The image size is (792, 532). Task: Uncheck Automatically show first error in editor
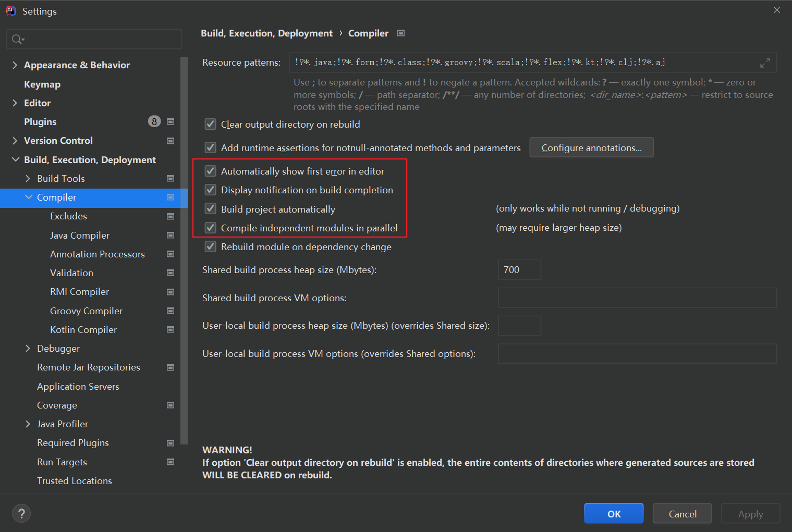(x=211, y=171)
